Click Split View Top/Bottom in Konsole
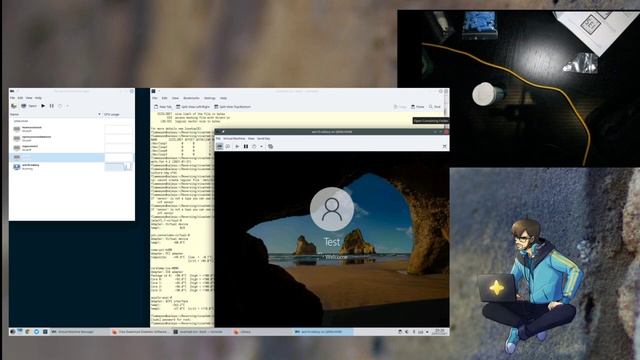The height and width of the screenshot is (360, 640). pyautogui.click(x=232, y=107)
